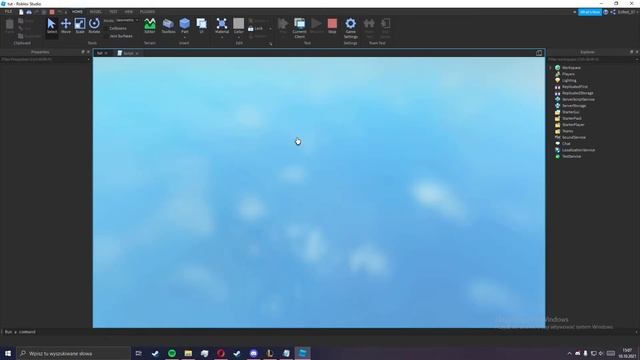Close the Properties panel
This screenshot has width=640, height=360.
pos(89,52)
